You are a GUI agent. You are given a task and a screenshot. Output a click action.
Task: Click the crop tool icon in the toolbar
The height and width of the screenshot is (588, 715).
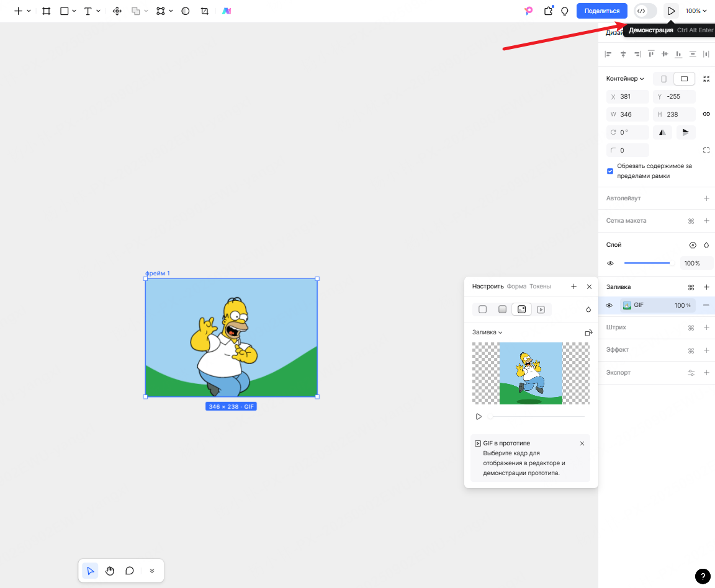[205, 11]
